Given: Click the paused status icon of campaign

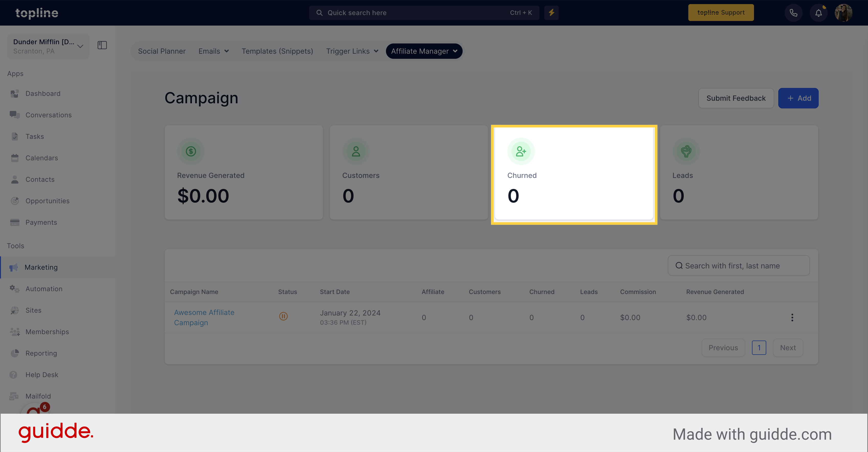Looking at the screenshot, I should point(283,316).
